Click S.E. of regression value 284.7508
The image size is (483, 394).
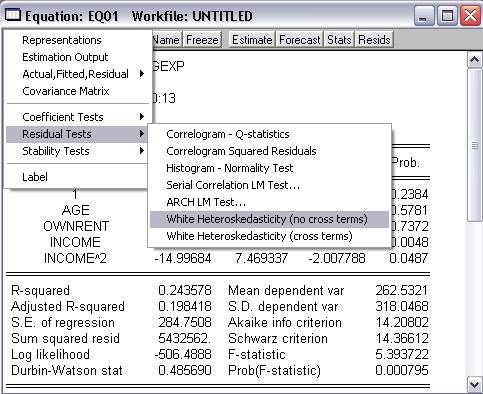coord(185,322)
